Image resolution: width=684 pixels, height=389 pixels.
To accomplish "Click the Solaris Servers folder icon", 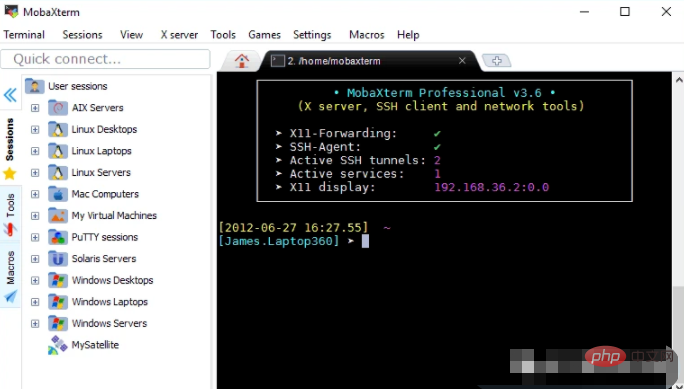I will click(x=58, y=259).
